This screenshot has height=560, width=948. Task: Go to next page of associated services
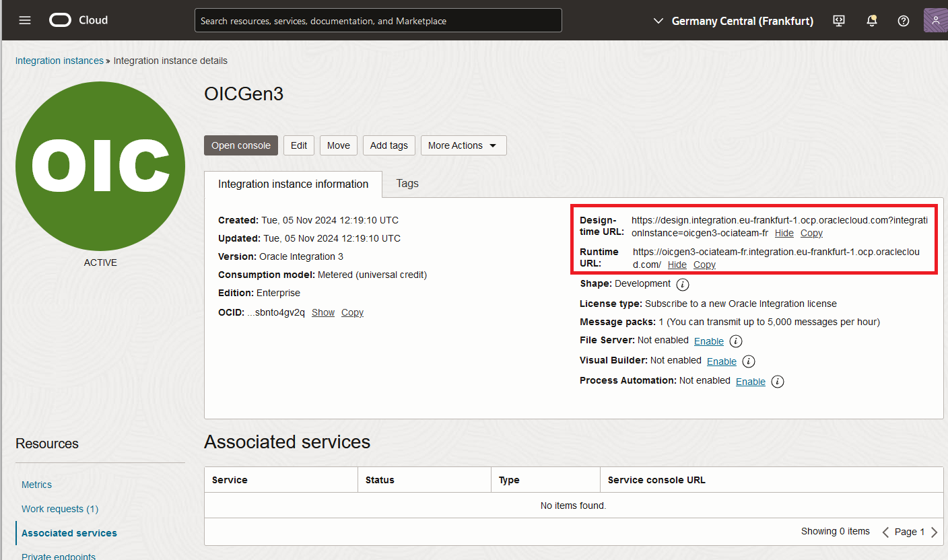934,532
